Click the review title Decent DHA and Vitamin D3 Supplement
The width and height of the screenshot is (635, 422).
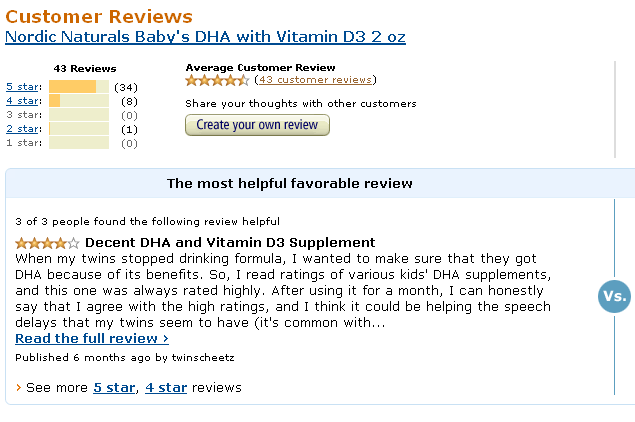(230, 243)
